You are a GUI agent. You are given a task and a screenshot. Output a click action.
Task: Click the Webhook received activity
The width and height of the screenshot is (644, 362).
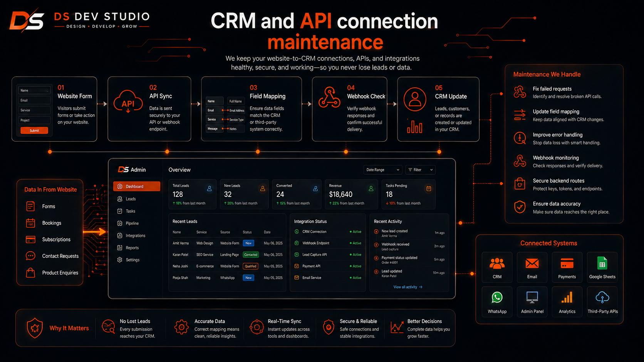409,247
